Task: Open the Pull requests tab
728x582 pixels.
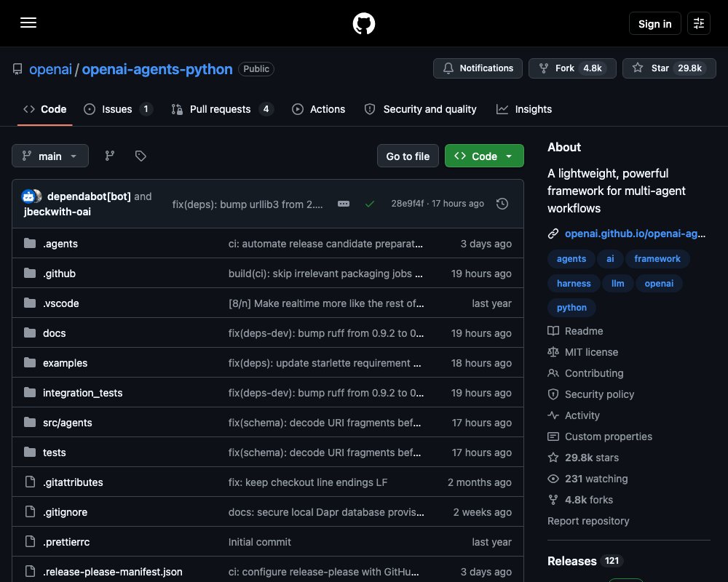Action: pyautogui.click(x=222, y=110)
